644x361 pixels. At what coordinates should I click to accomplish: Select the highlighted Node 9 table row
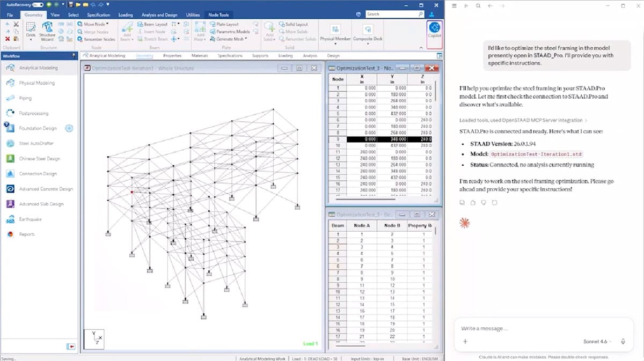click(x=380, y=139)
